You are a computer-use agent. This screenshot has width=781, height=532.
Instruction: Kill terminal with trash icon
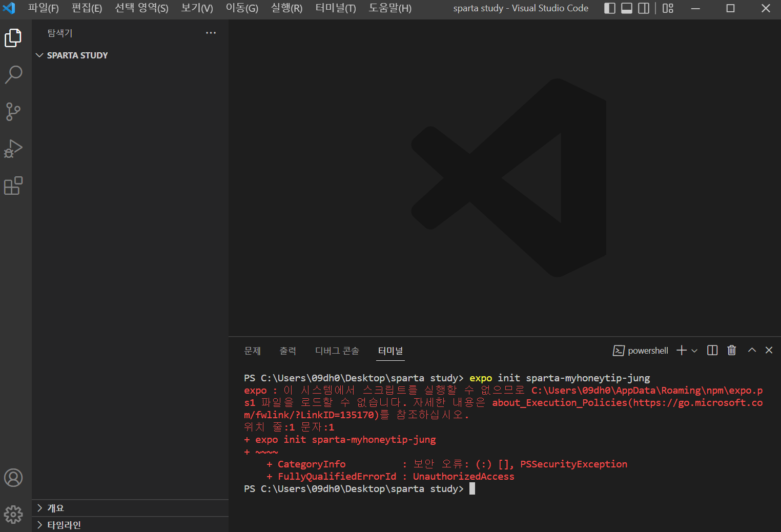(732, 350)
